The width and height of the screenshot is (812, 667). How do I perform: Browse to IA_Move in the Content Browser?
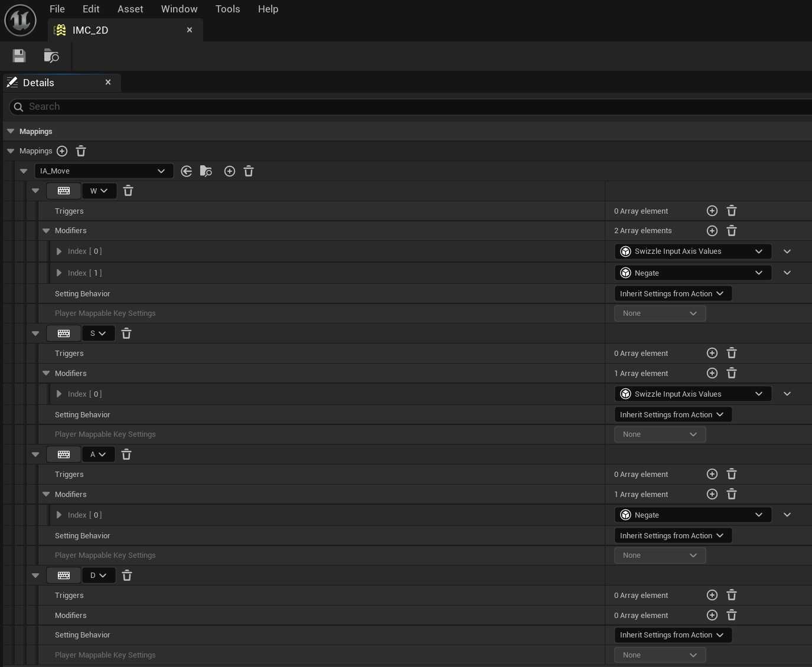[206, 171]
